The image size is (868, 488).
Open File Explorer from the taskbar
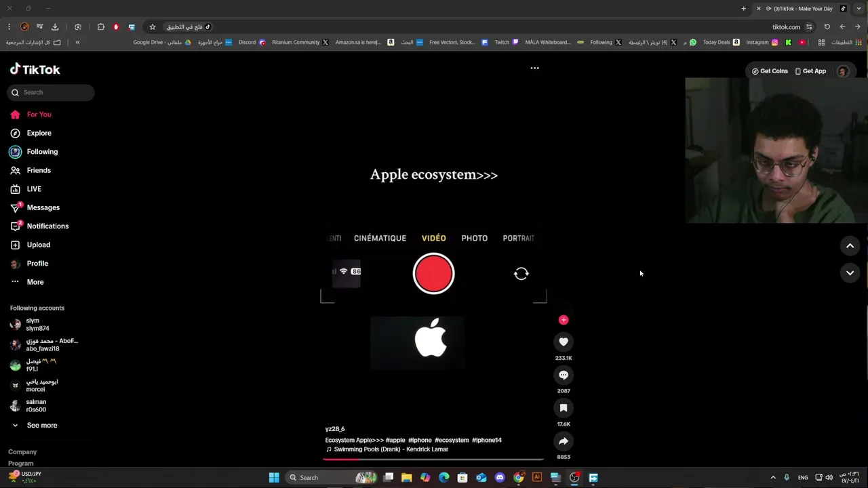pyautogui.click(x=406, y=478)
